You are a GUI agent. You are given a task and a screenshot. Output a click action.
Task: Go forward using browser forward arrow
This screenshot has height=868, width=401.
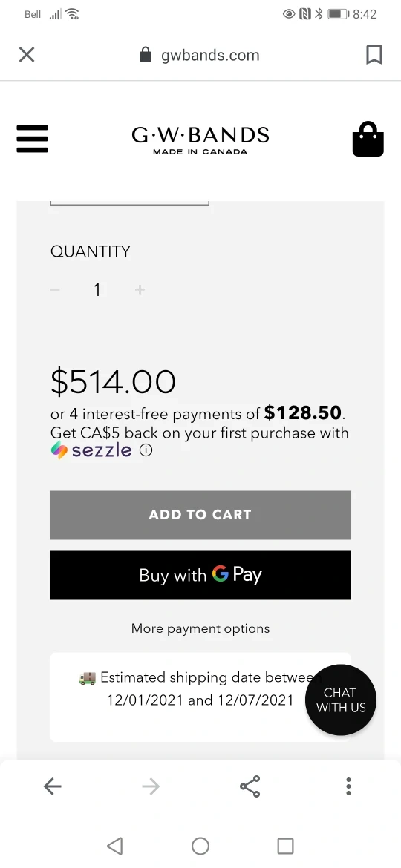[151, 786]
